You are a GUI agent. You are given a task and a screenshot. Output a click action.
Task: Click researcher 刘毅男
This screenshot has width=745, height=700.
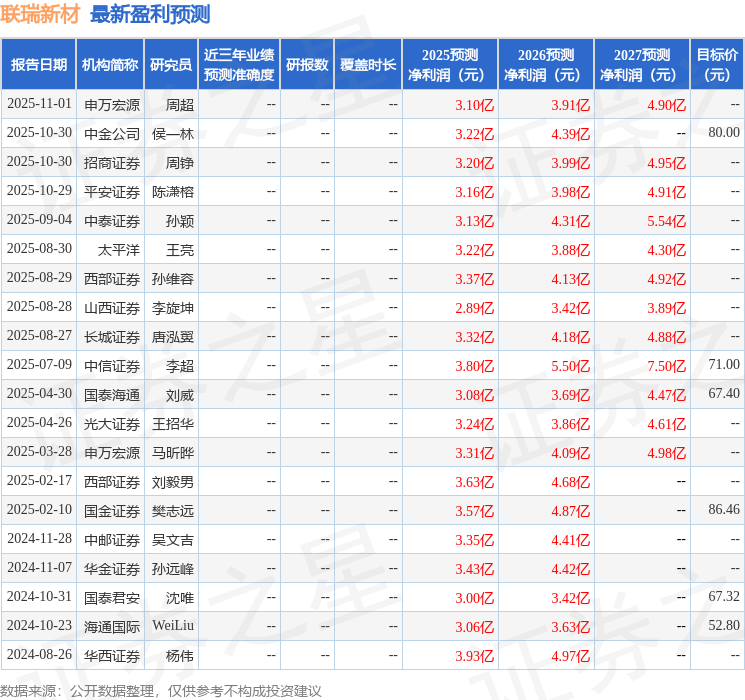click(173, 482)
